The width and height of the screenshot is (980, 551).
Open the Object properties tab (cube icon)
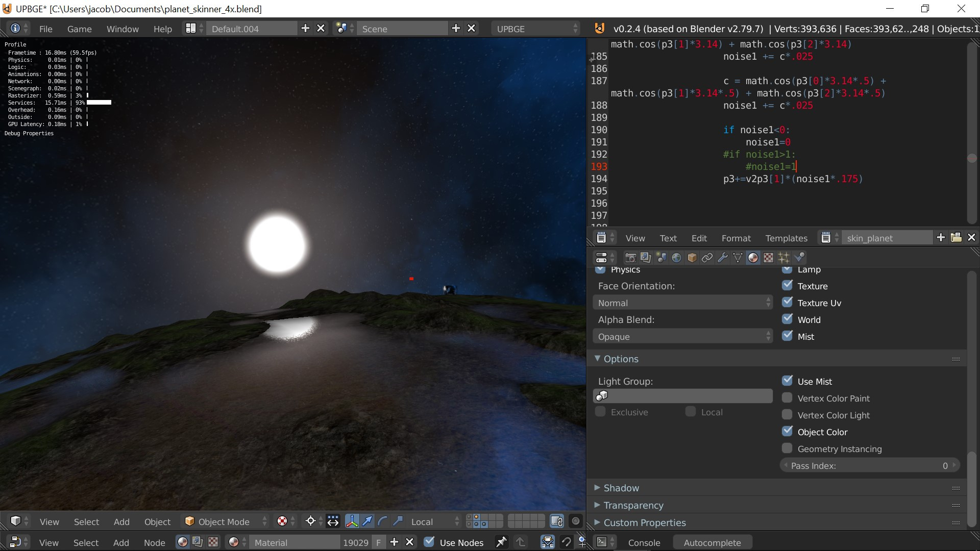click(x=692, y=258)
